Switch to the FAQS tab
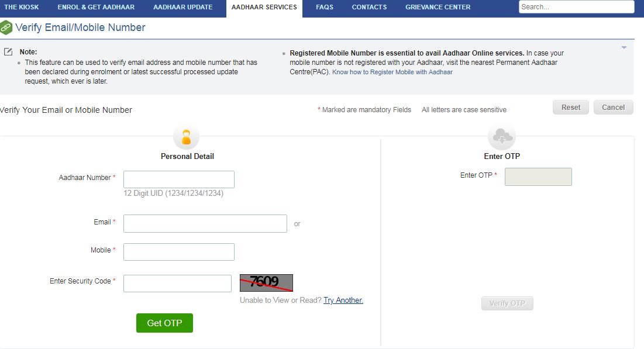 tap(324, 7)
